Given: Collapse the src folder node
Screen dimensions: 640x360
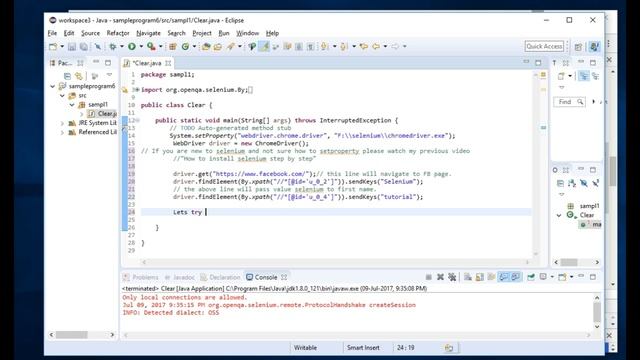Looking at the screenshot, I should pyautogui.click(x=62, y=96).
